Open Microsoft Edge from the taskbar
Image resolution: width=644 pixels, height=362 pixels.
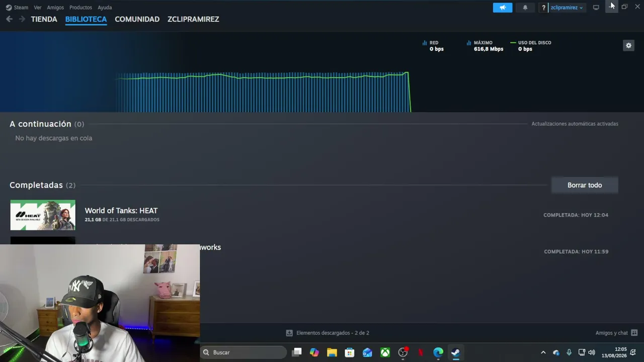click(x=438, y=352)
